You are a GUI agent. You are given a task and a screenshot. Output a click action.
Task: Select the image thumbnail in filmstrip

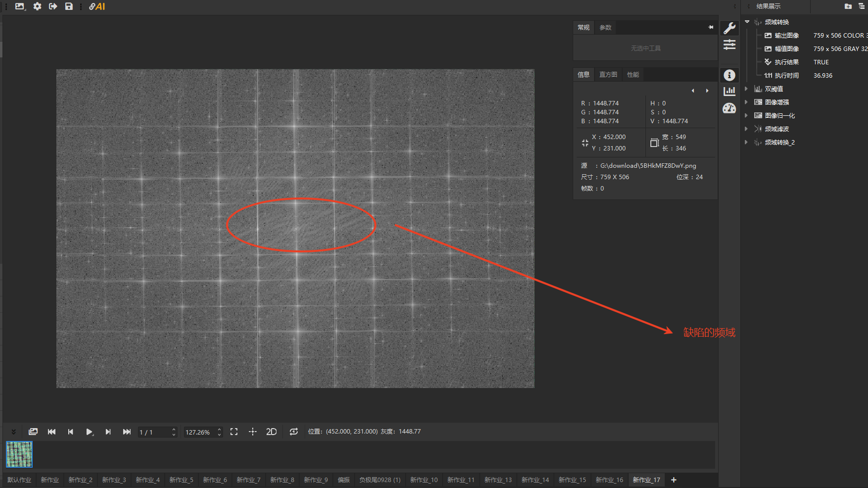[x=19, y=454]
